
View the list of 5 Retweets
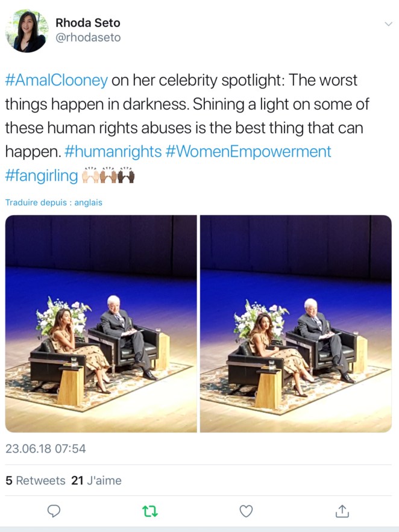tap(35, 480)
